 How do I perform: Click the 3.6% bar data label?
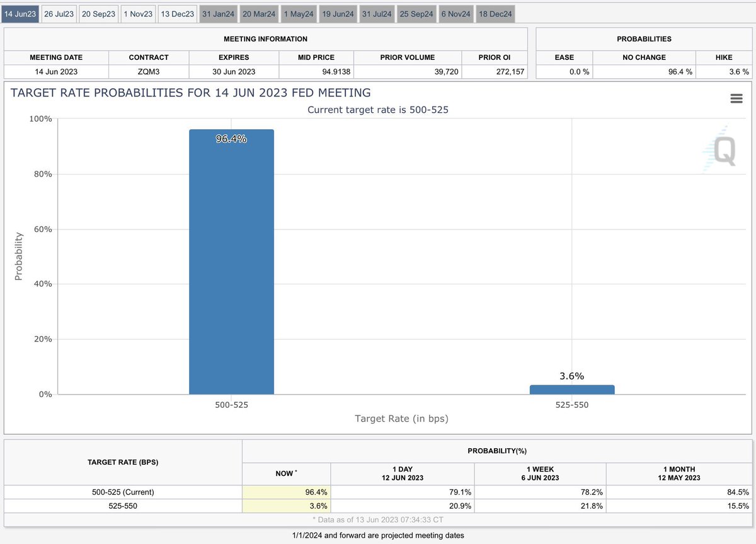571,376
